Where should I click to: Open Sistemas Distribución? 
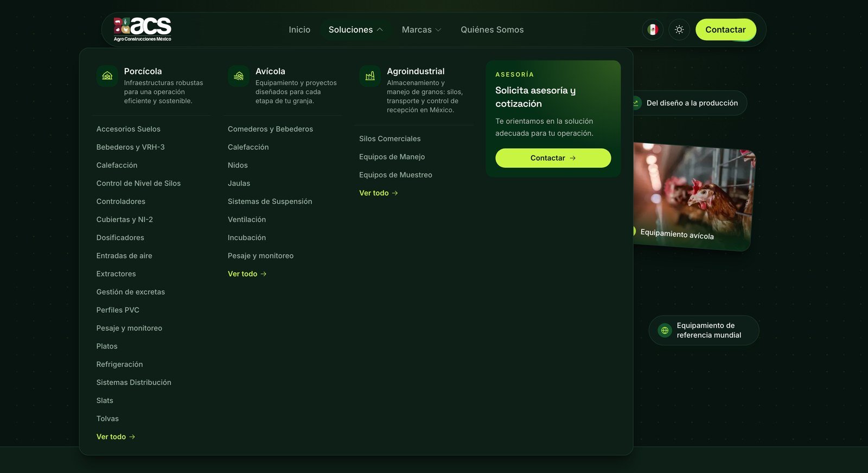click(x=134, y=382)
